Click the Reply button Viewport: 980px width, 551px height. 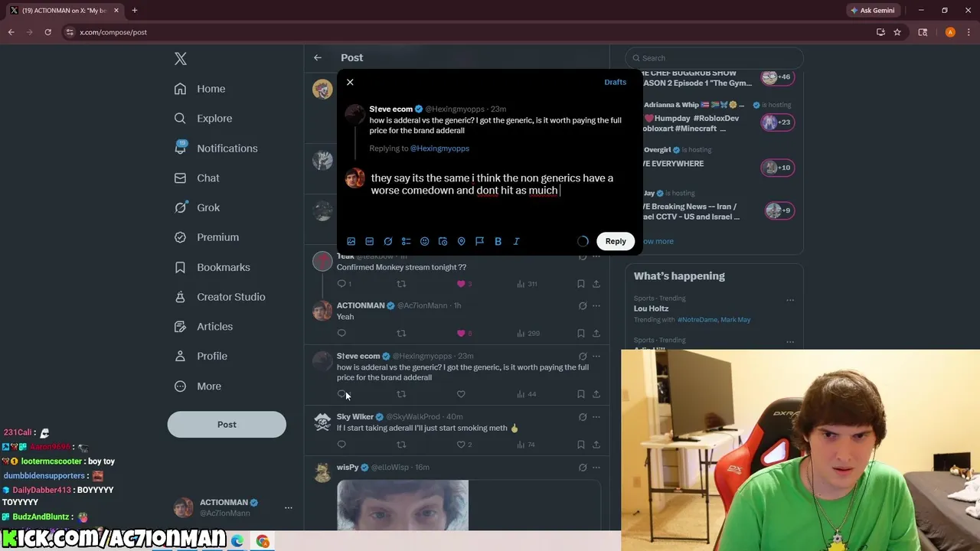pos(616,241)
